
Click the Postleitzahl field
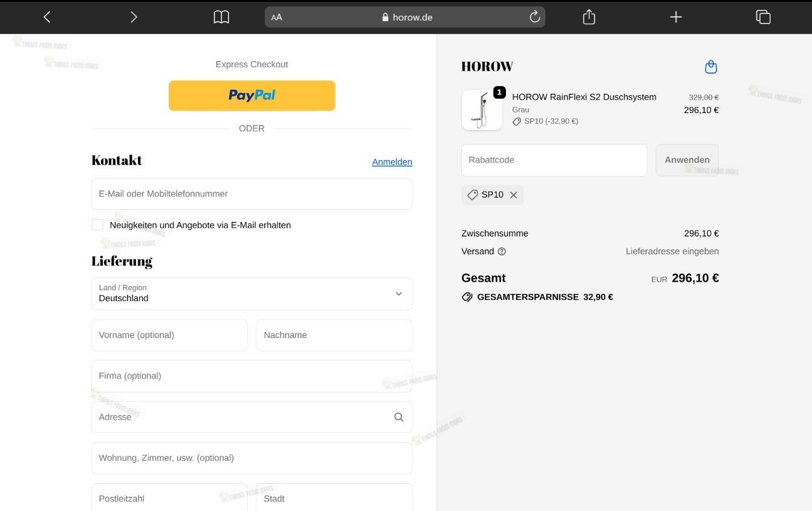pyautogui.click(x=169, y=497)
